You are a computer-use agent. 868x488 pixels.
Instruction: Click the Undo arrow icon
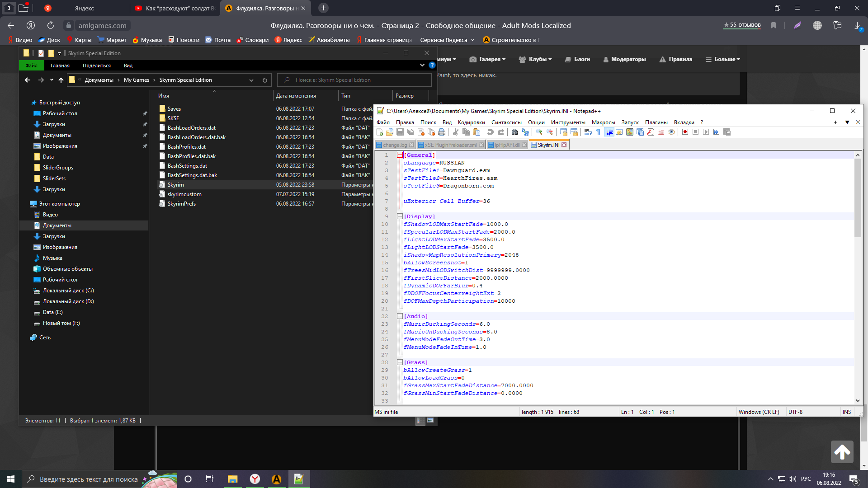(x=490, y=132)
